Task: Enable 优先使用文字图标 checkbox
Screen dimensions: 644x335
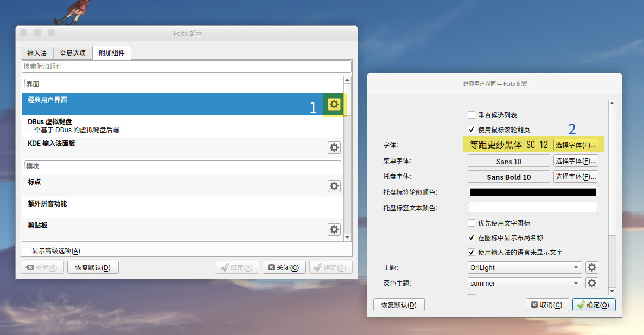Action: click(471, 223)
